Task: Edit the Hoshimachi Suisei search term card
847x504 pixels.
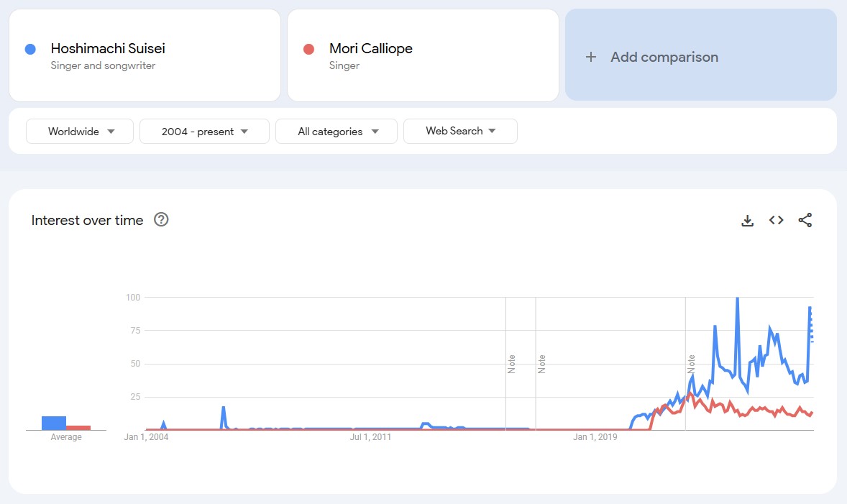Action: pos(145,55)
